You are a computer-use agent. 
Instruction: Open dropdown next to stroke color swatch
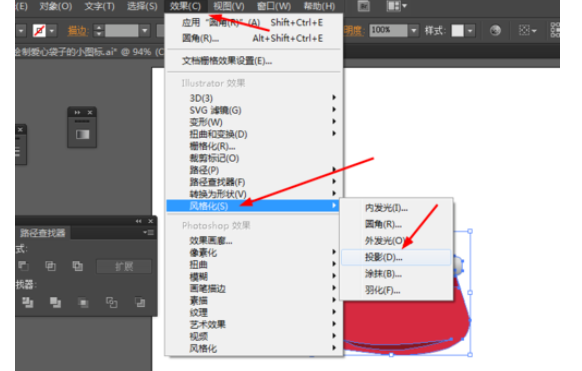point(52,30)
